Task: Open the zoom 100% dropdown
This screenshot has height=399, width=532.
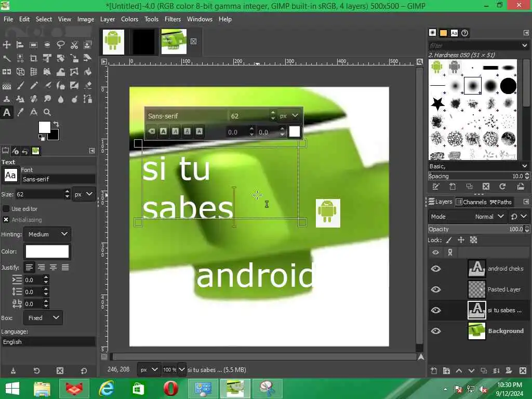Action: click(x=182, y=369)
